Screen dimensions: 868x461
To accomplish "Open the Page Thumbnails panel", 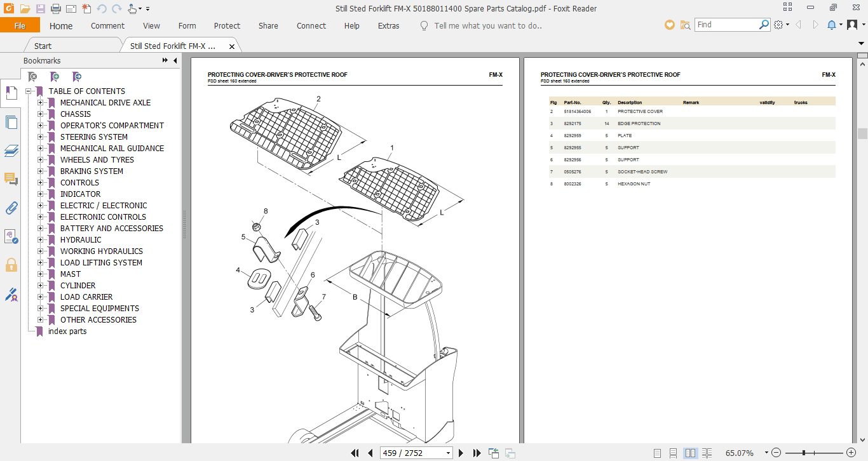I will 11,122.
